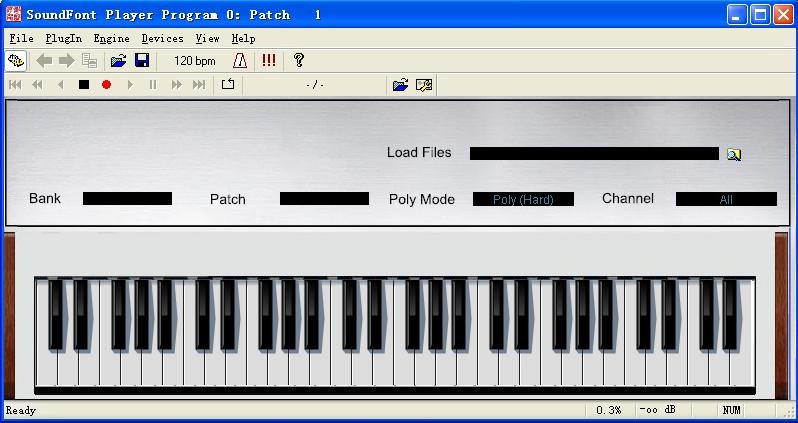This screenshot has width=798, height=423.
Task: Click the -oo dB level status entry
Action: click(658, 410)
